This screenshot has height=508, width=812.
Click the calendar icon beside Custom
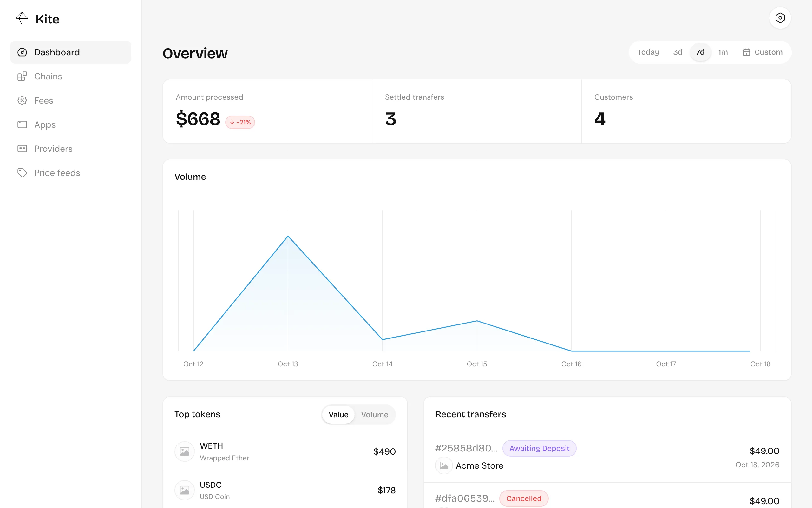[x=746, y=52]
